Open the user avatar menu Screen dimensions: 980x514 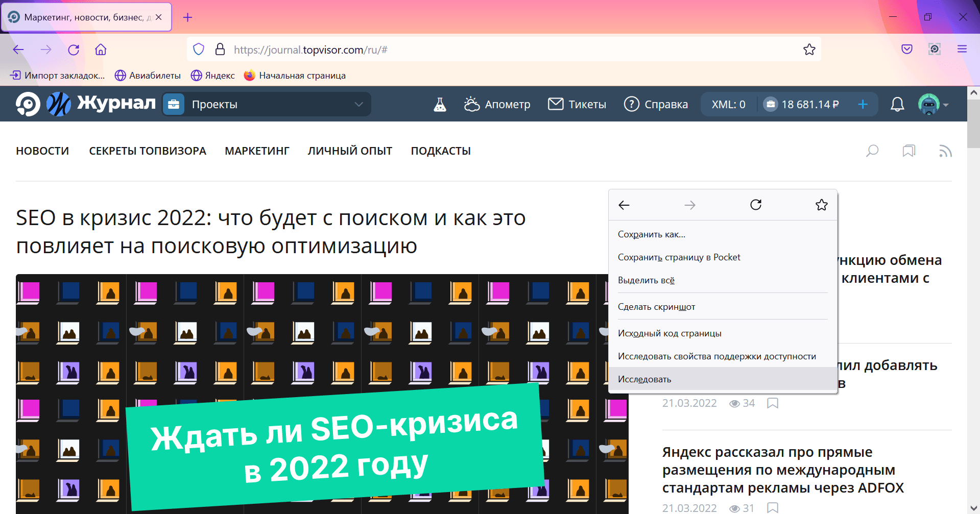(933, 104)
